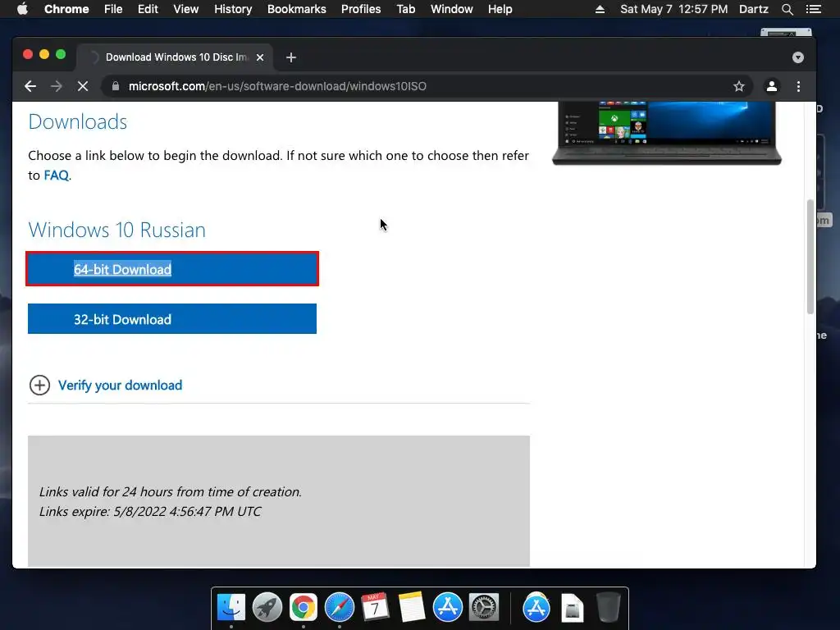
Task: Click the tab search dropdown arrow
Action: click(x=797, y=57)
